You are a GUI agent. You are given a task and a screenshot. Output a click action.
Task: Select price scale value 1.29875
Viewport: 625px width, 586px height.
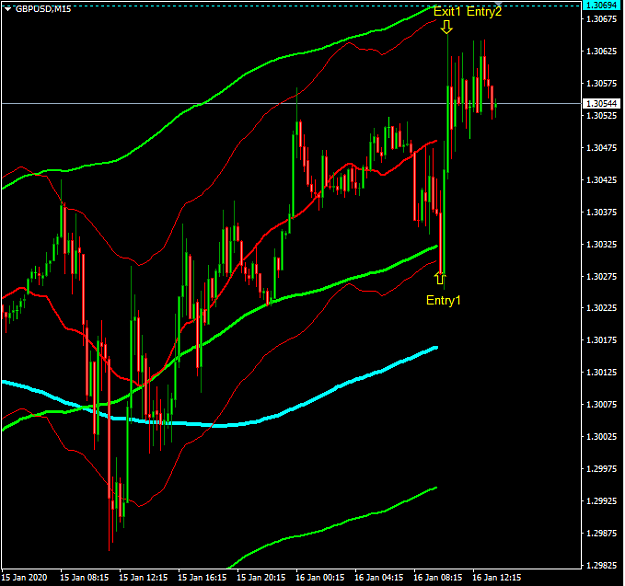click(x=601, y=533)
